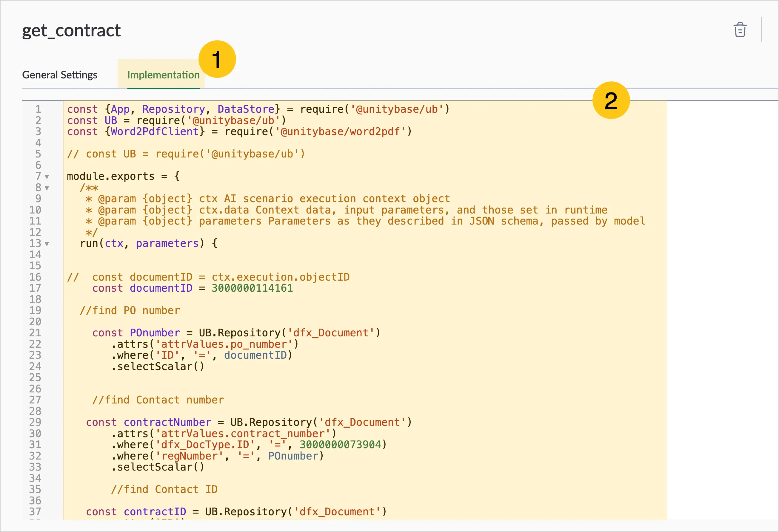This screenshot has width=779, height=532.
Task: Click the .selectScalar() call on line 33
Action: [x=158, y=467]
